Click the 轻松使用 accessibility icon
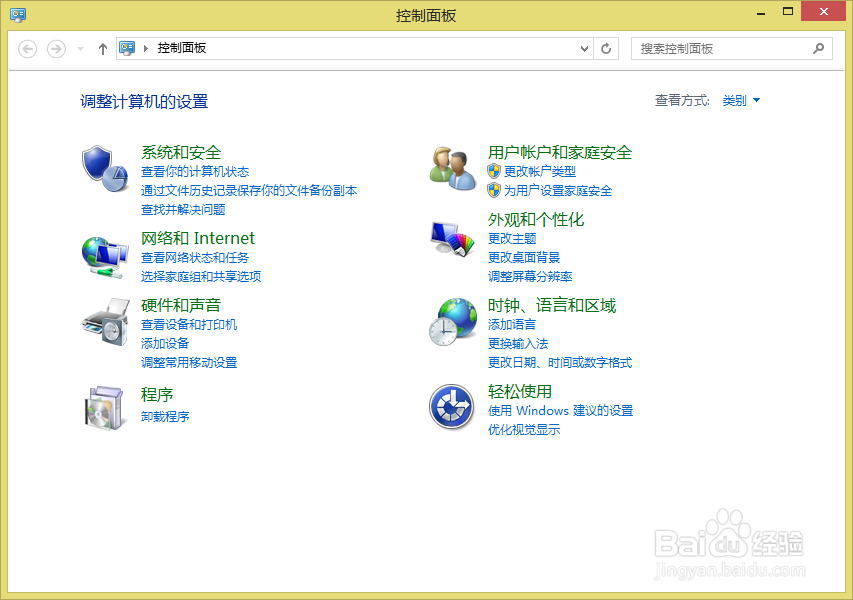 [x=451, y=407]
